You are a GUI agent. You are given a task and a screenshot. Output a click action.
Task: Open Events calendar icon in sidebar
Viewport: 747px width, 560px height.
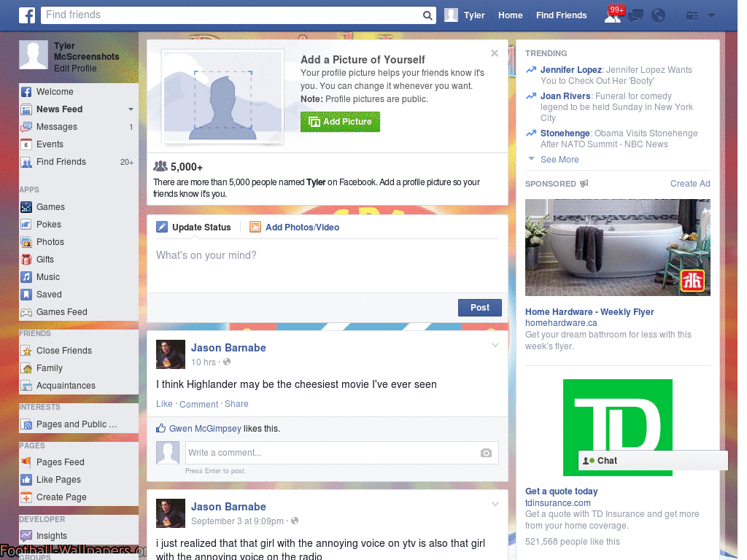[x=26, y=144]
